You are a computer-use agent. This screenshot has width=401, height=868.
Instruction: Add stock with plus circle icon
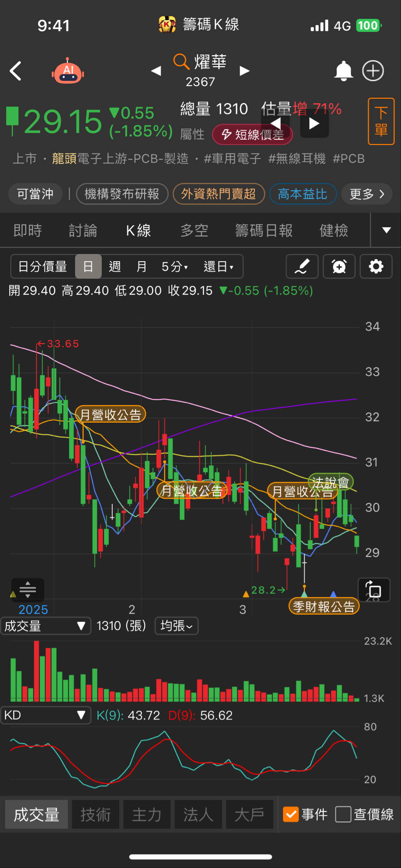point(373,71)
